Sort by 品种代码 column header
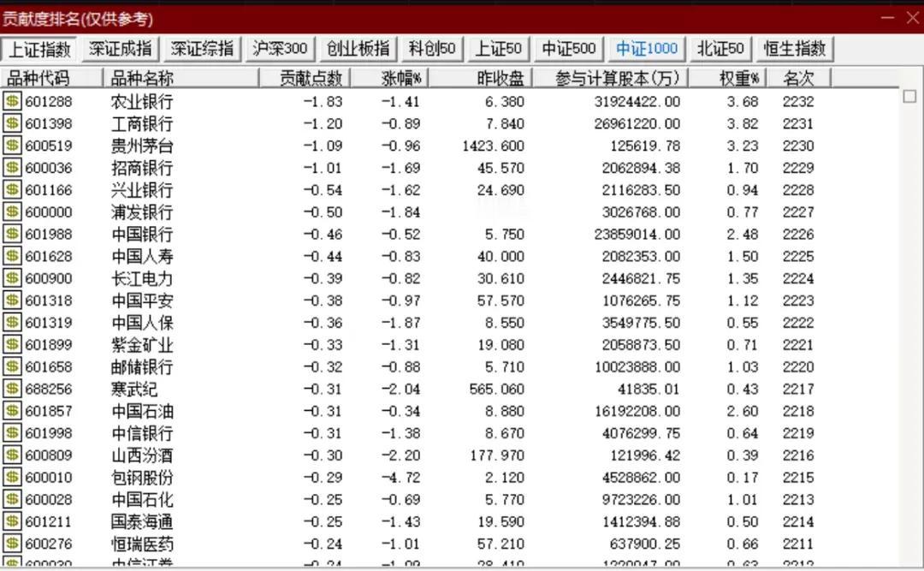Image resolution: width=924 pixels, height=571 pixels. 52,78
